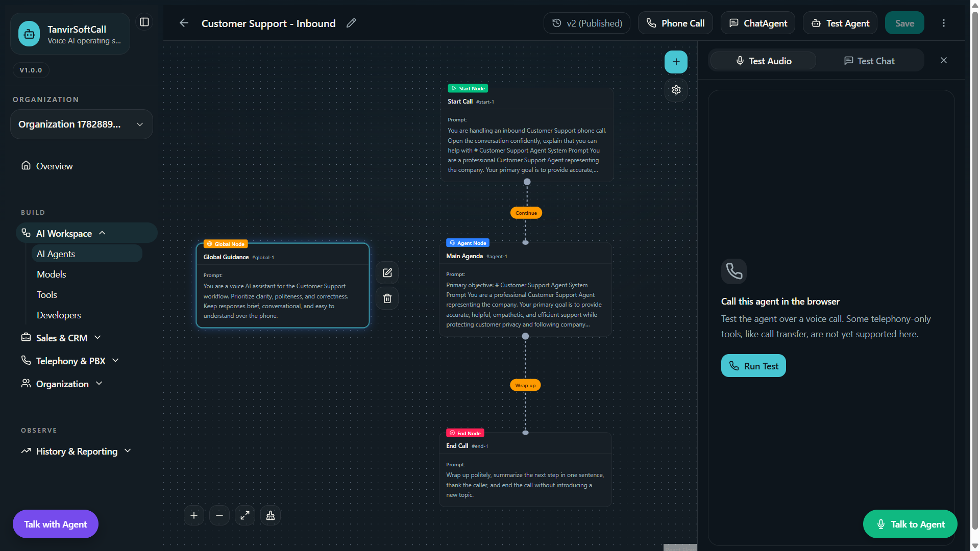Toggle the sidebar collapse icon
The width and height of the screenshot is (980, 551).
(x=144, y=22)
